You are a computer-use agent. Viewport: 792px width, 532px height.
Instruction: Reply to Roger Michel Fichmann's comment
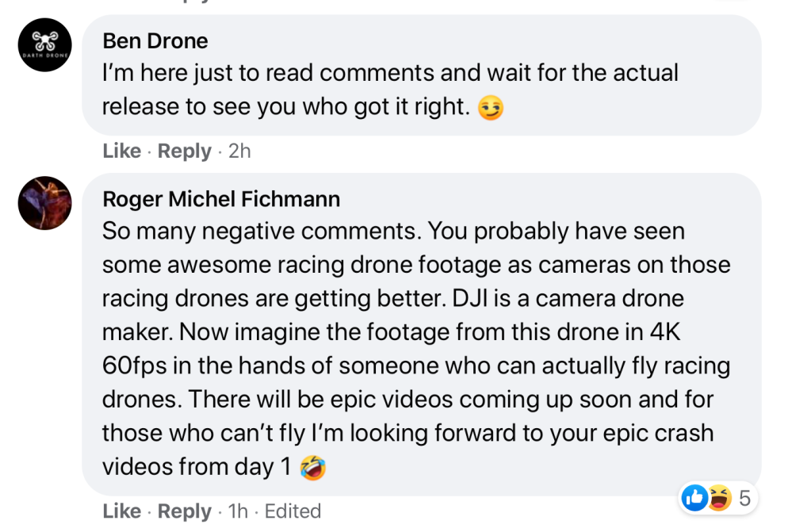point(184,511)
